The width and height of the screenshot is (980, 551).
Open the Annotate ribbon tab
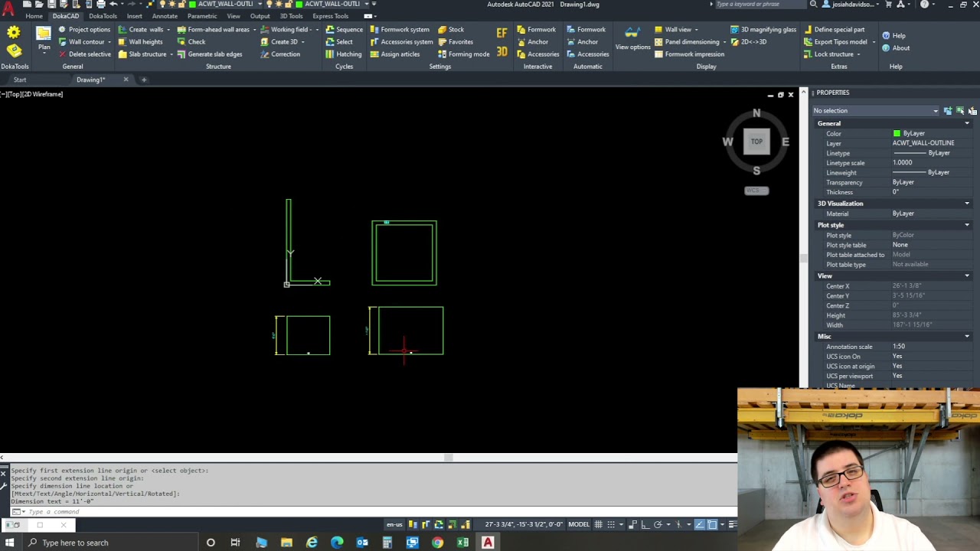(x=165, y=16)
